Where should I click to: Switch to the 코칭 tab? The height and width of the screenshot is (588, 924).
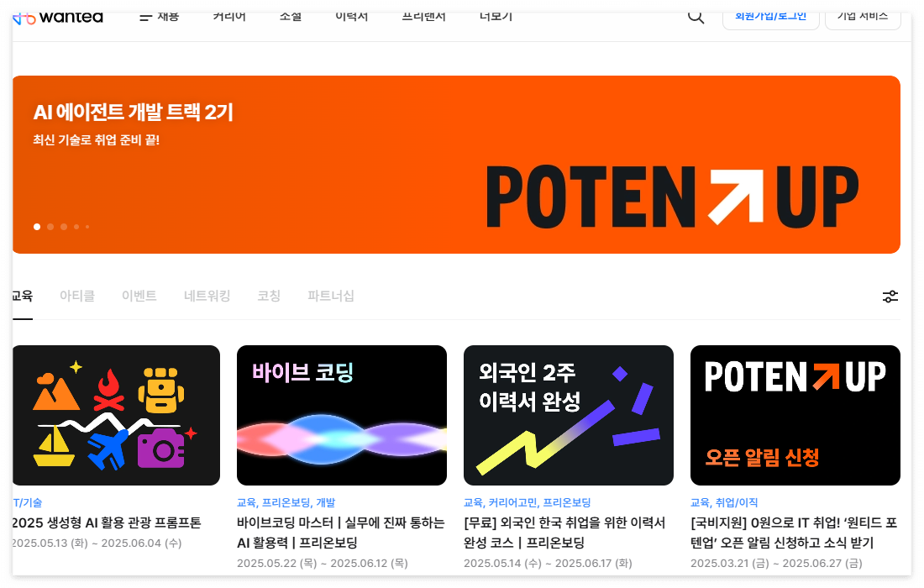(x=269, y=296)
